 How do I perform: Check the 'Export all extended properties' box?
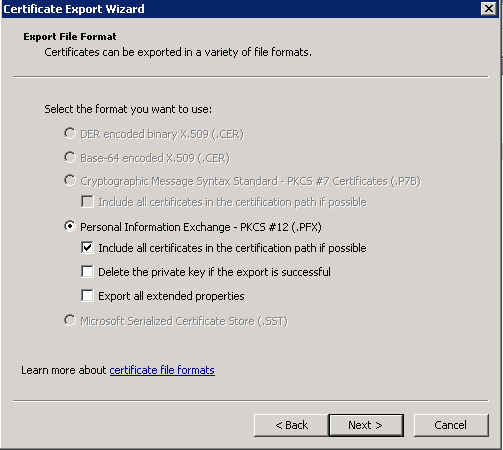click(x=87, y=296)
